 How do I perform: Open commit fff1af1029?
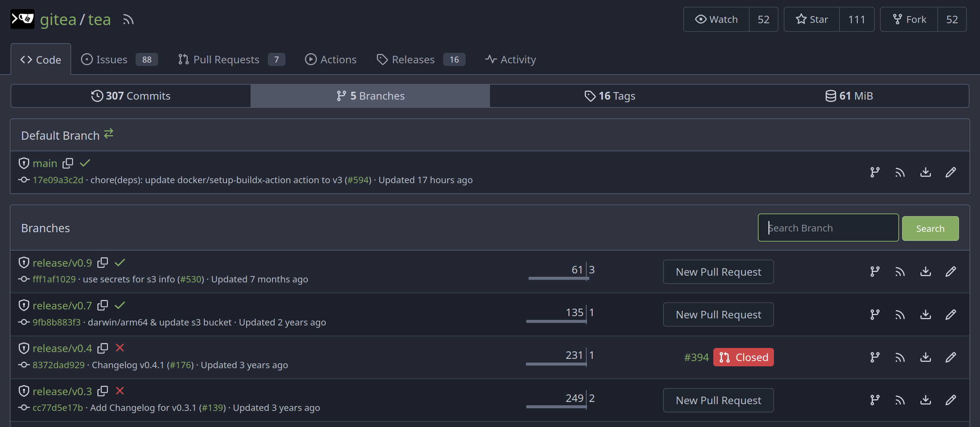(54, 279)
